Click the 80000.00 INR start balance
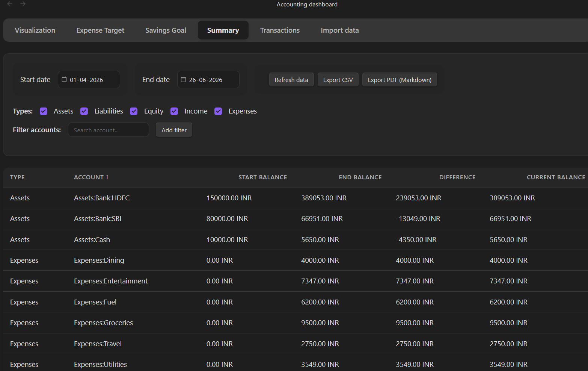The image size is (588, 371). pos(227,219)
